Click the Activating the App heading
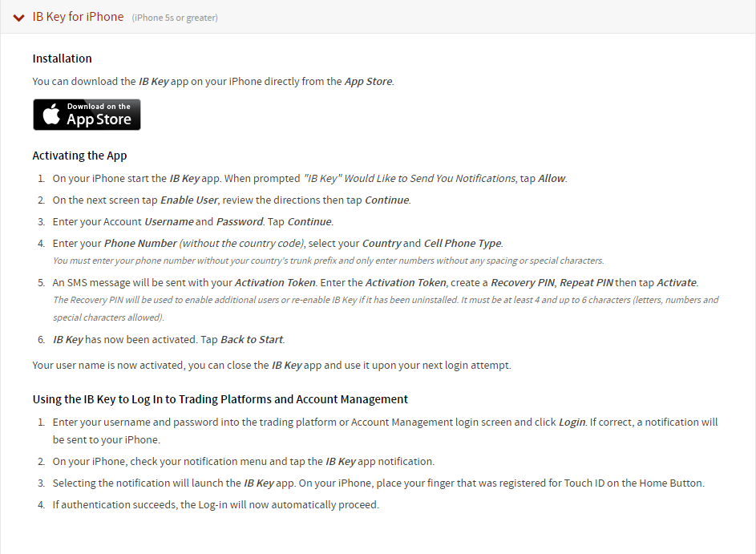This screenshot has height=554, width=756. (79, 156)
